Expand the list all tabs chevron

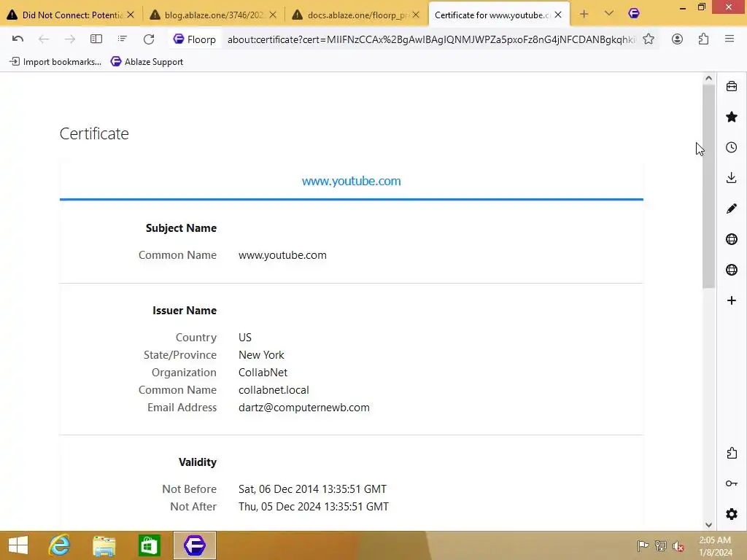pos(609,14)
